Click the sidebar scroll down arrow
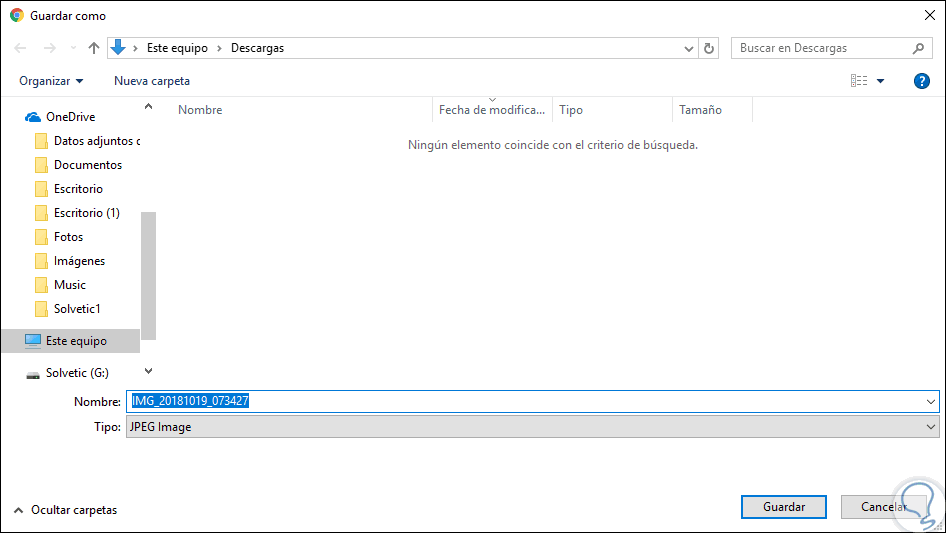The height and width of the screenshot is (533, 946). coord(148,371)
